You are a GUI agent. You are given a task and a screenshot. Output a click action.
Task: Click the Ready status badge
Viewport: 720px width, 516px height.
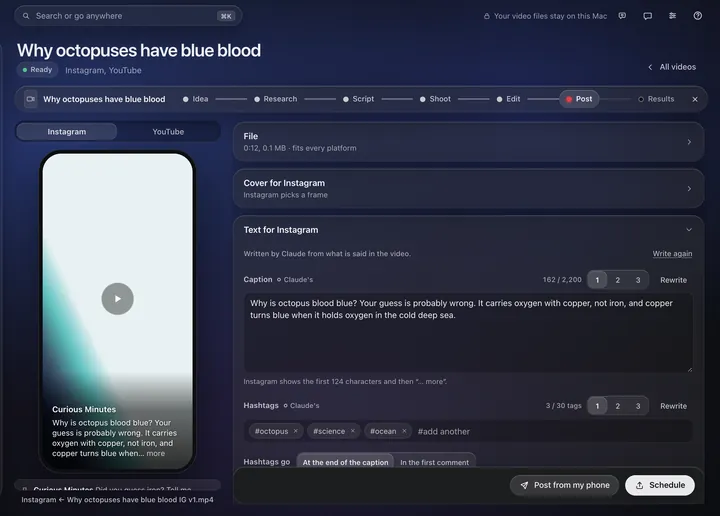tap(38, 70)
